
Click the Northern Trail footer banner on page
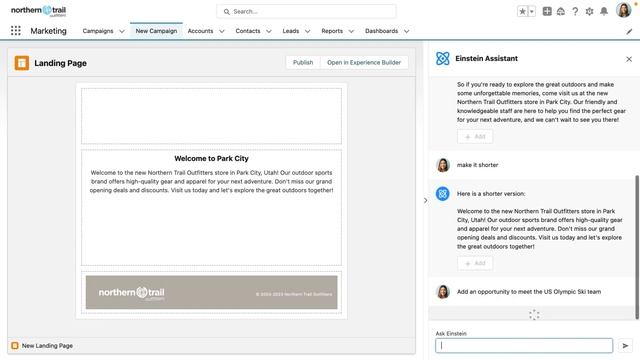click(211, 292)
